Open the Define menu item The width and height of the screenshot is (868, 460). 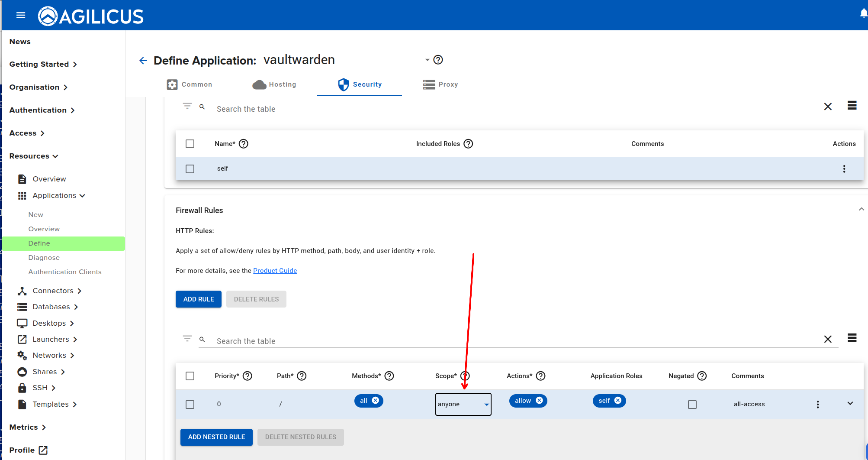tap(64, 243)
